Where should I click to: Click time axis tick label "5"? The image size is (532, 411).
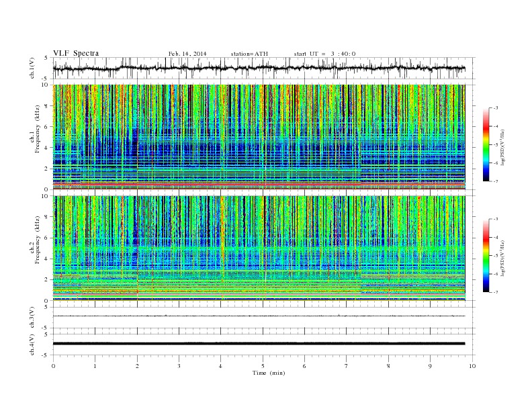pyautogui.click(x=263, y=366)
